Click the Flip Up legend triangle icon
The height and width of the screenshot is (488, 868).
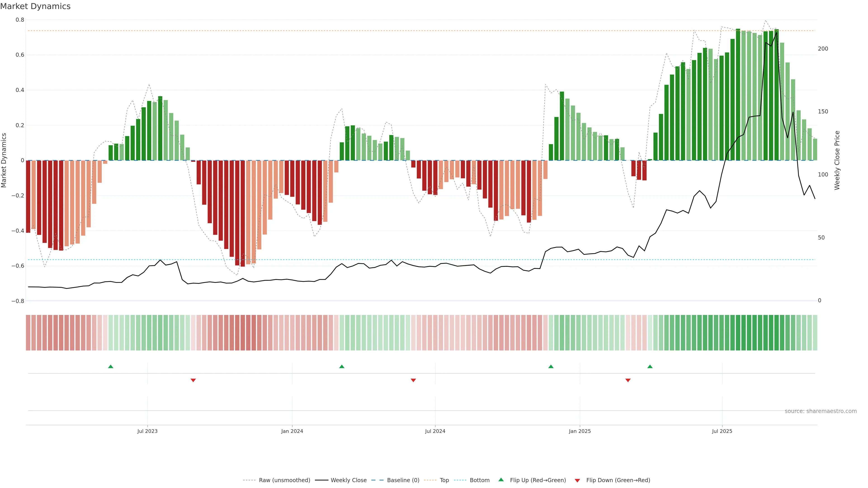point(501,480)
